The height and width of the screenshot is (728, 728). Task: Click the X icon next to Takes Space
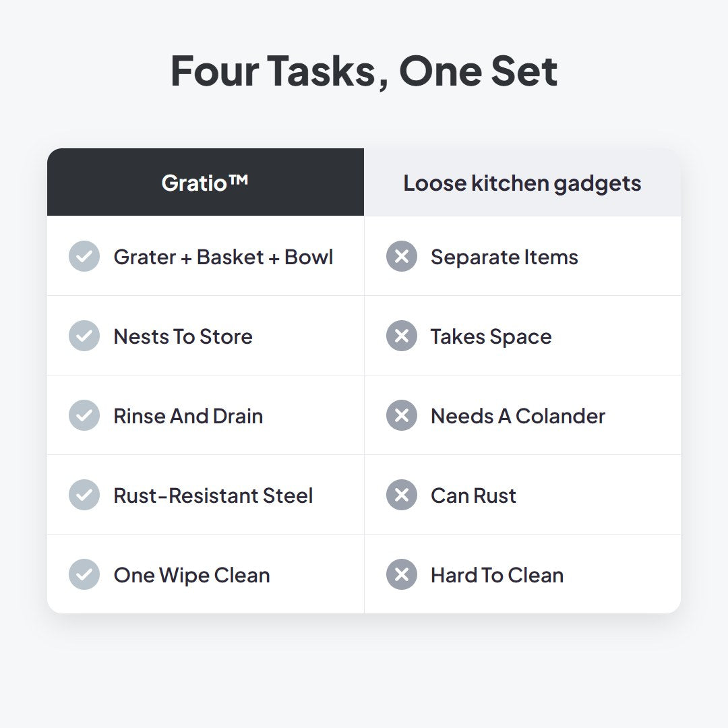coord(402,336)
